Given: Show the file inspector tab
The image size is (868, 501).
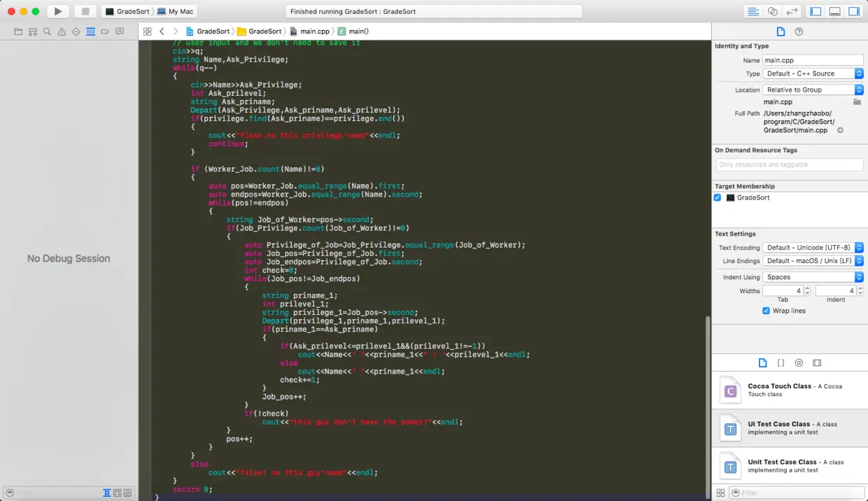Looking at the screenshot, I should point(781,31).
